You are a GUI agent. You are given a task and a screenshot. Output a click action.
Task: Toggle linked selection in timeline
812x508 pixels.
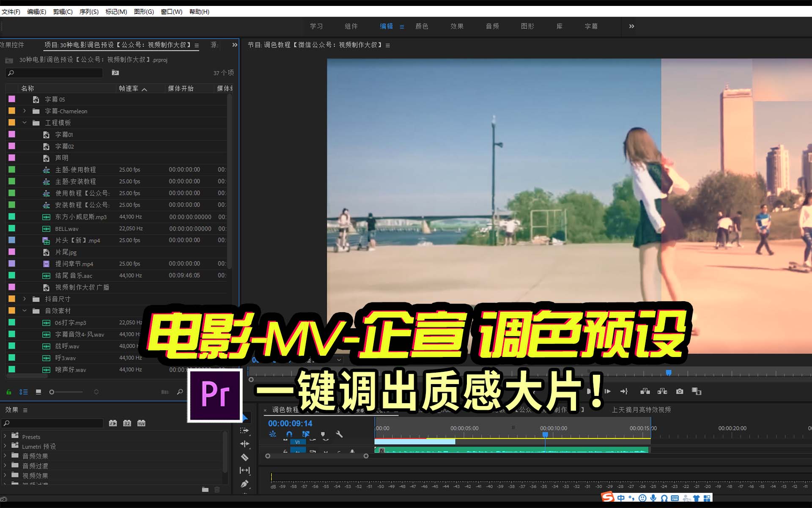click(306, 434)
